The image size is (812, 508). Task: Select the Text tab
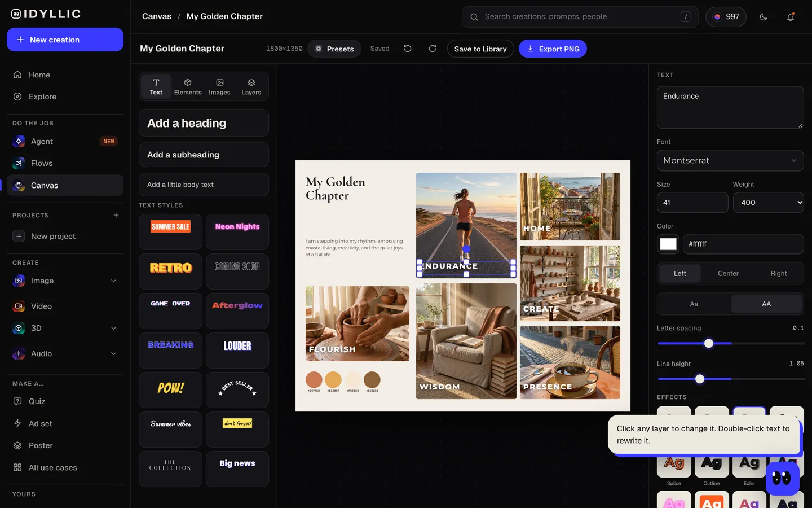coord(156,86)
